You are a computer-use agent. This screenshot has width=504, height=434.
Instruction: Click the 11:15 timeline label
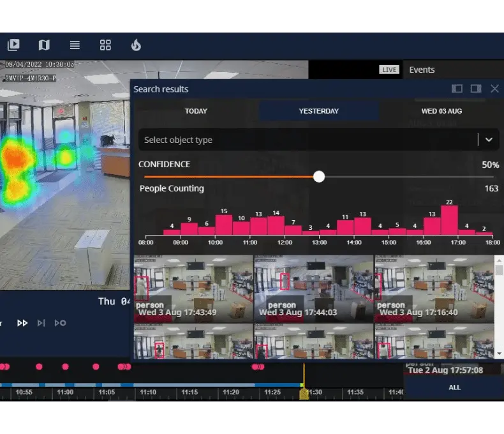[x=189, y=393]
